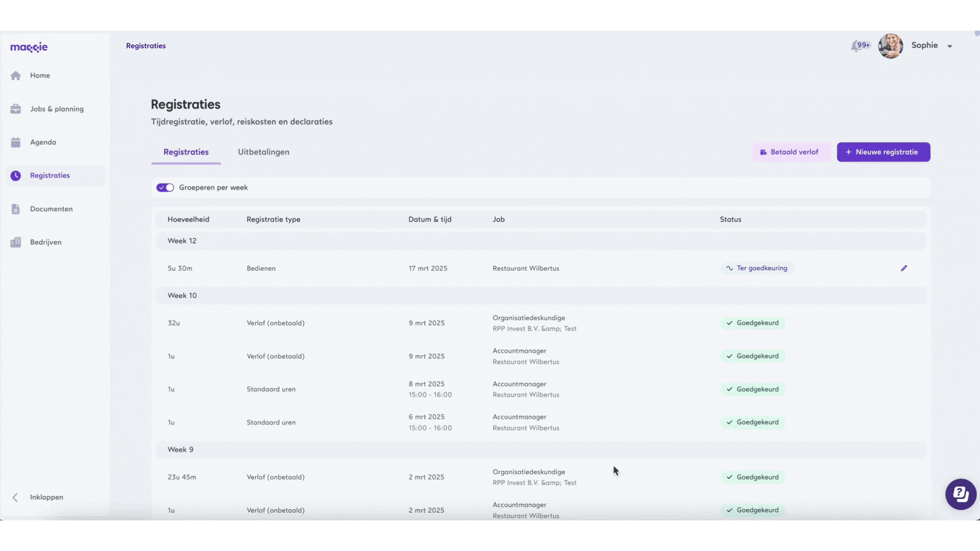This screenshot has width=980, height=551.
Task: Open the help chat bubble
Action: 961,494
